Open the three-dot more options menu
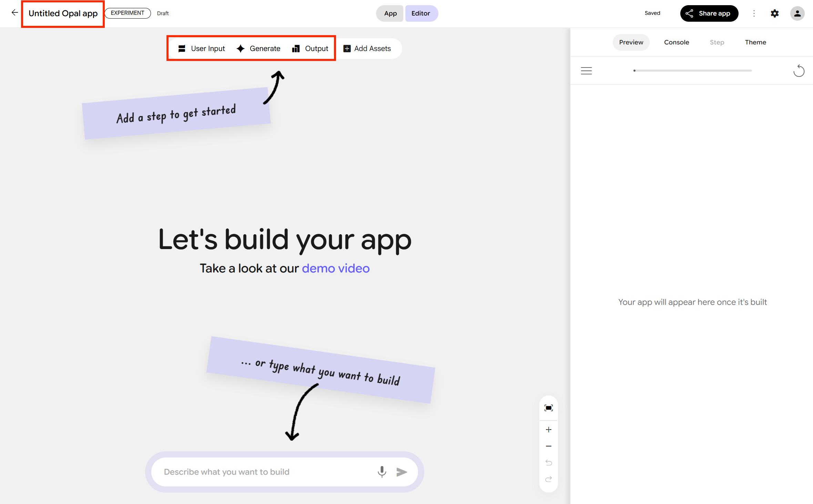Screen dimensions: 813x504 point(754,13)
